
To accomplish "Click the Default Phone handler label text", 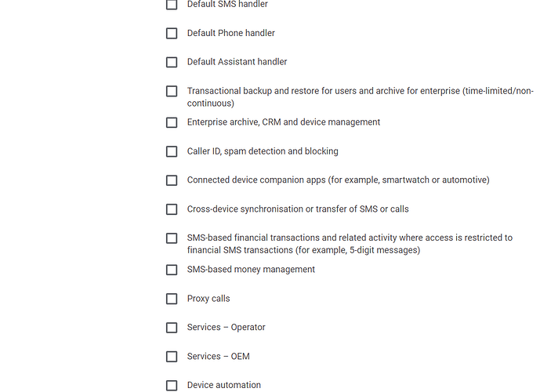I will pos(231,33).
